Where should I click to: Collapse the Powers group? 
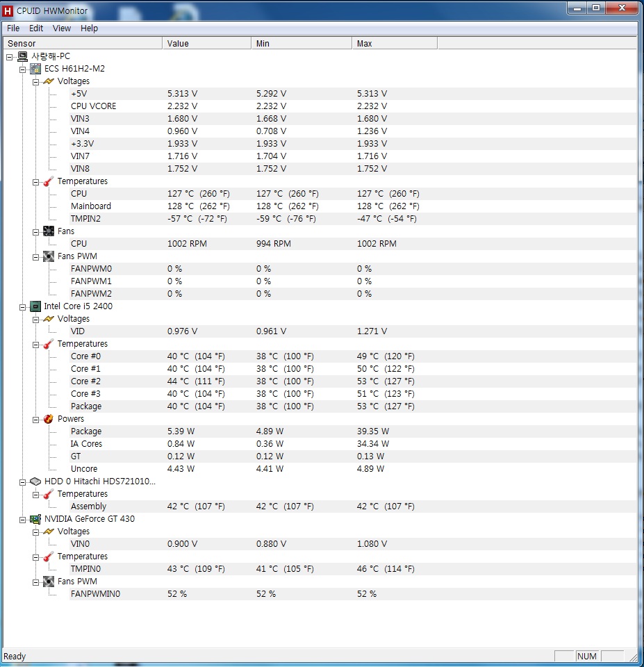pyautogui.click(x=35, y=420)
